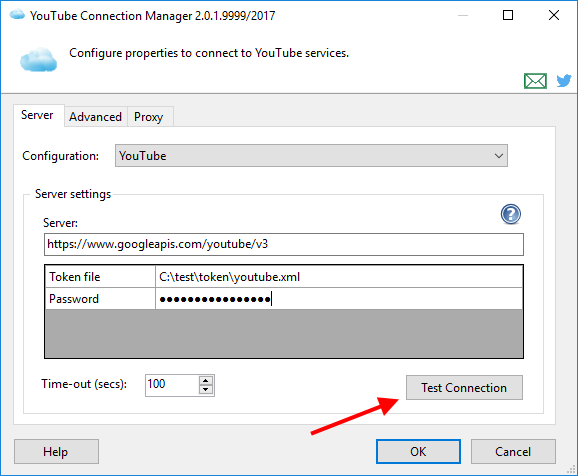Viewport: 578px width, 476px height.
Task: Click the Token file path field
Action: tap(339, 277)
